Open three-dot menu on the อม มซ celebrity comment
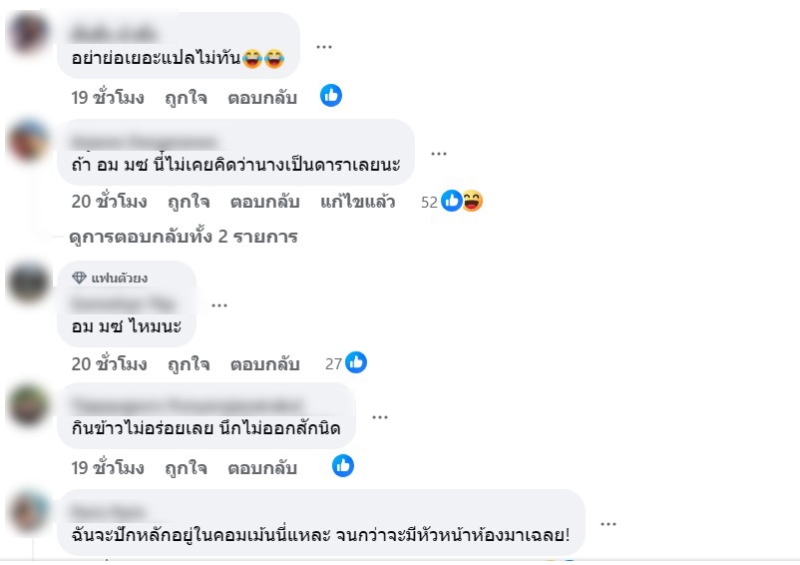800x565 pixels. [x=439, y=154]
